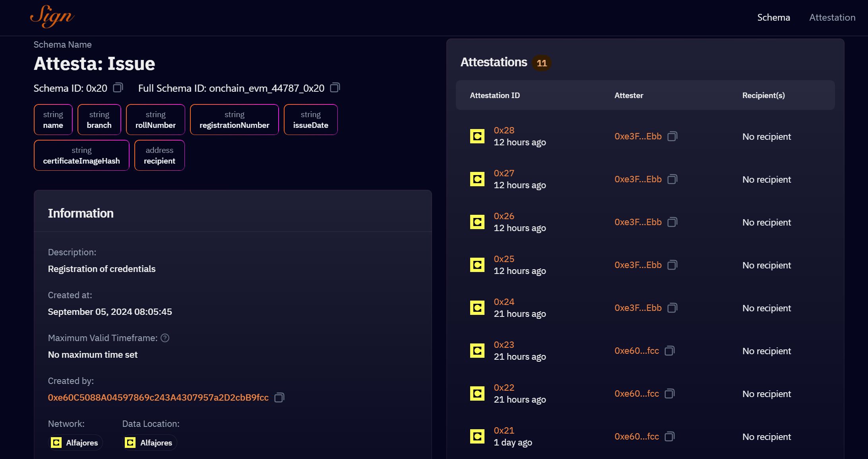
Task: Click 'No recipient' in row 0x28
Action: tap(767, 137)
